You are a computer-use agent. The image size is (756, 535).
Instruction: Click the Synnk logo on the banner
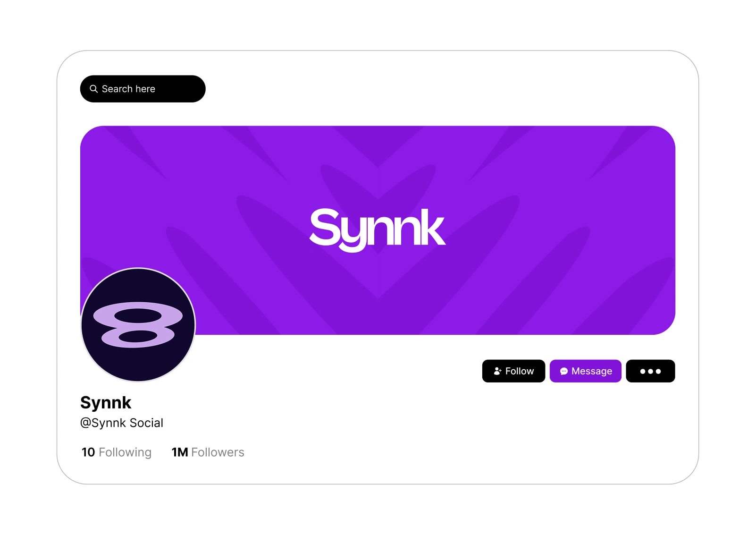point(378,230)
